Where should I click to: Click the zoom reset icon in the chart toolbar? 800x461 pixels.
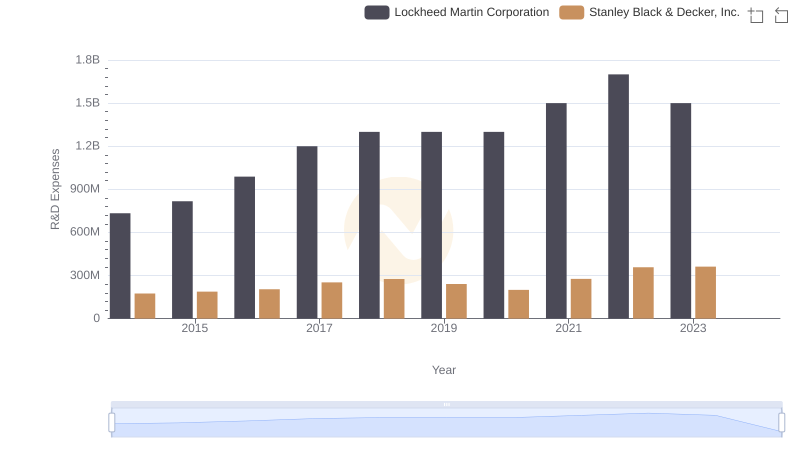coord(780,15)
